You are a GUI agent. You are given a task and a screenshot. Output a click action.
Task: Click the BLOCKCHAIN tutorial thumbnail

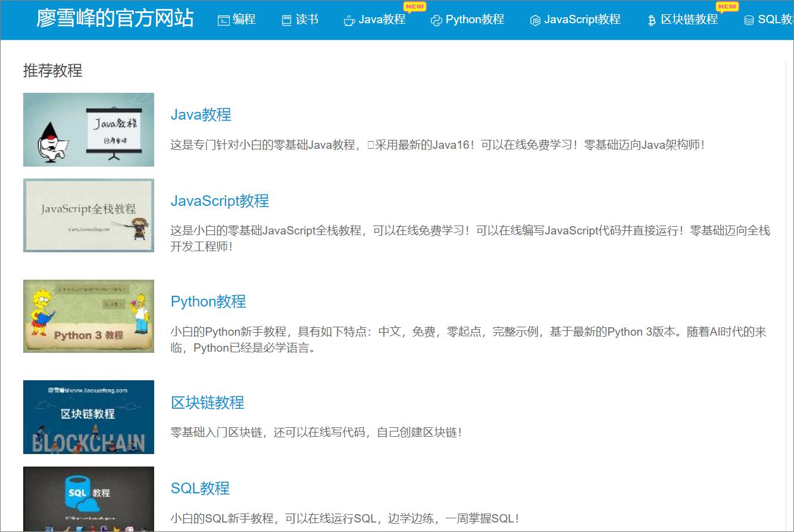[88, 417]
